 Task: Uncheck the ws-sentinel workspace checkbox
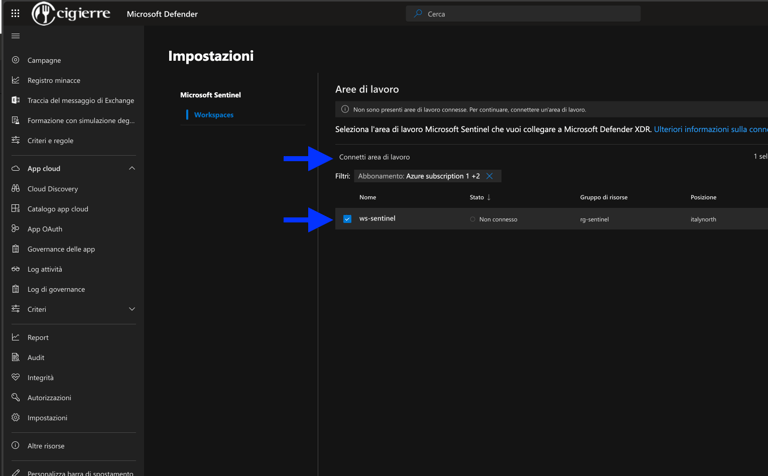(347, 219)
